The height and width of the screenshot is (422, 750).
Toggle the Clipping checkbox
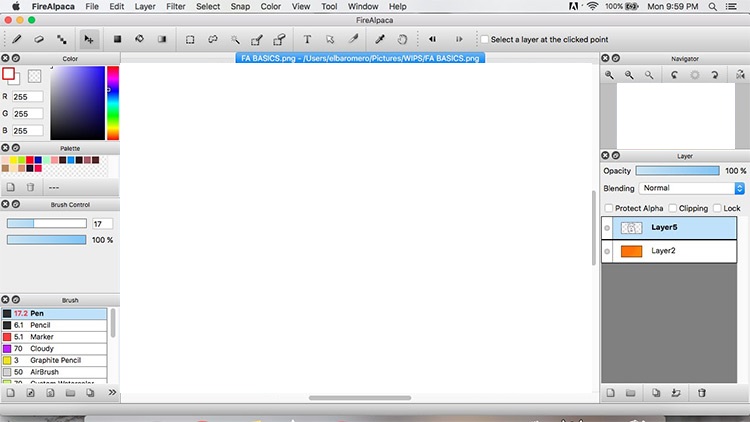[x=672, y=208]
